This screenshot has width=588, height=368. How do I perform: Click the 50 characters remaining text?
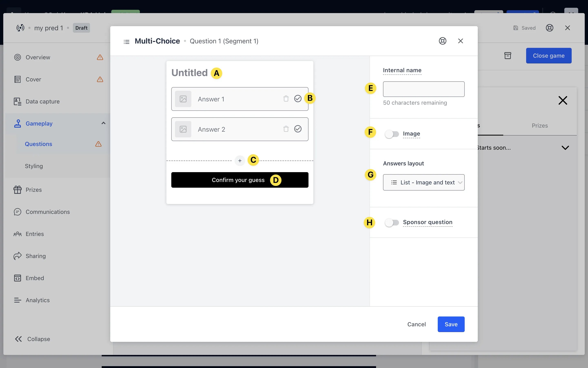pos(415,103)
